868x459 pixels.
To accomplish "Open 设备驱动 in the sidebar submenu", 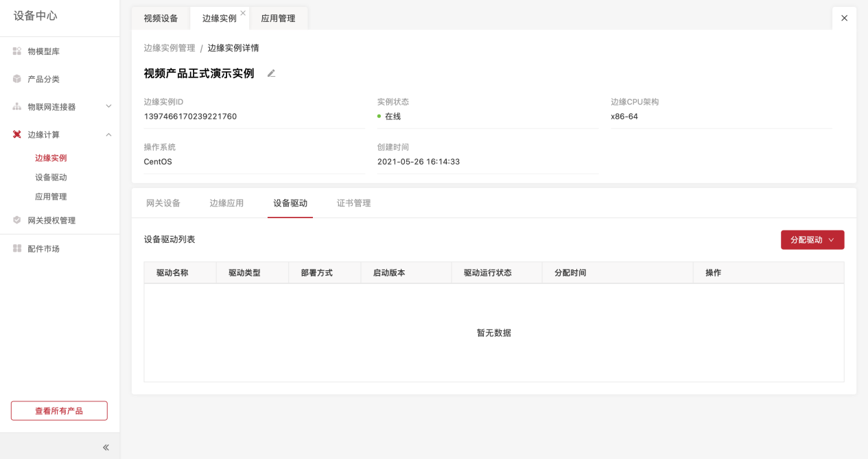I will 51,177.
